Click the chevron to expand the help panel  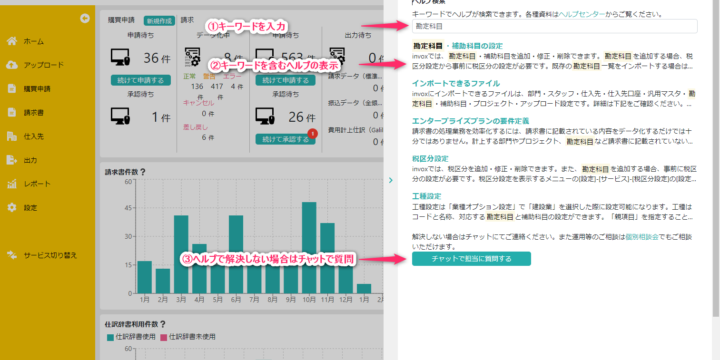click(x=391, y=180)
